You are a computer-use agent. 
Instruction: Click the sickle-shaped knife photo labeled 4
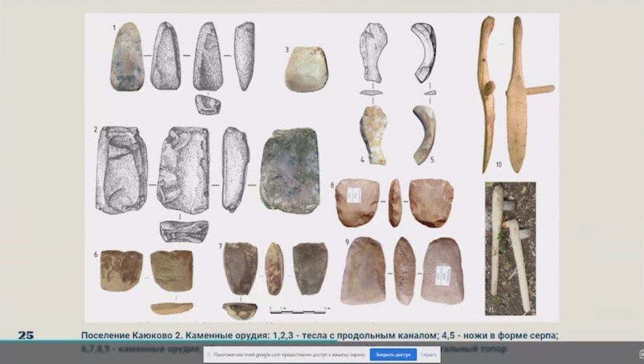(x=373, y=135)
